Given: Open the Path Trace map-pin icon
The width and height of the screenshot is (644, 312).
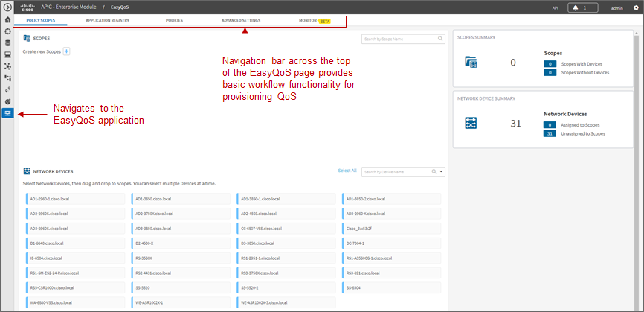Looking at the screenshot, I should [x=7, y=89].
